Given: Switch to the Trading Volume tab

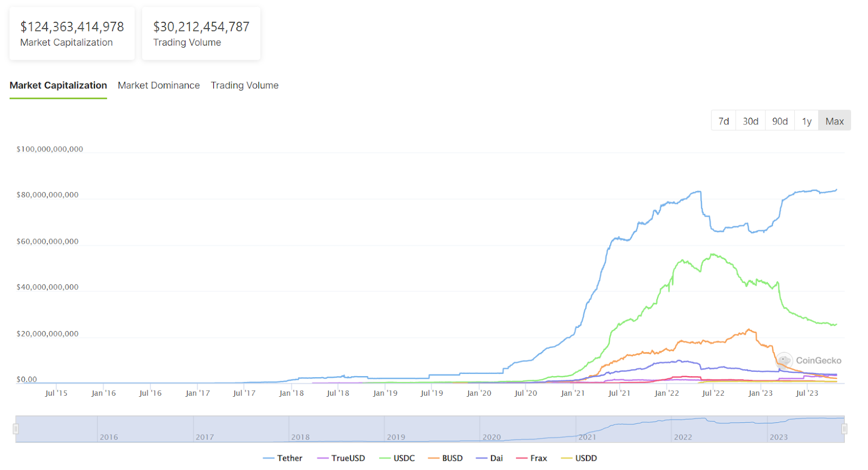Looking at the screenshot, I should pos(245,85).
